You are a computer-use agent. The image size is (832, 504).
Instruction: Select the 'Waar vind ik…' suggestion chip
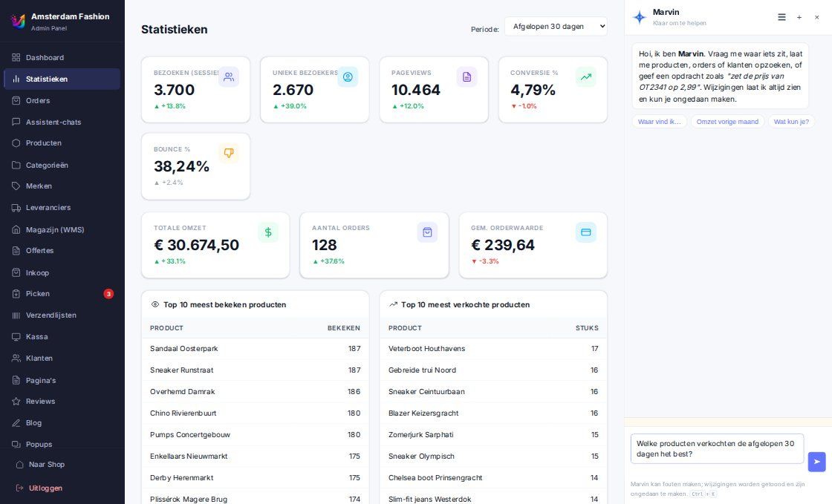(x=660, y=122)
